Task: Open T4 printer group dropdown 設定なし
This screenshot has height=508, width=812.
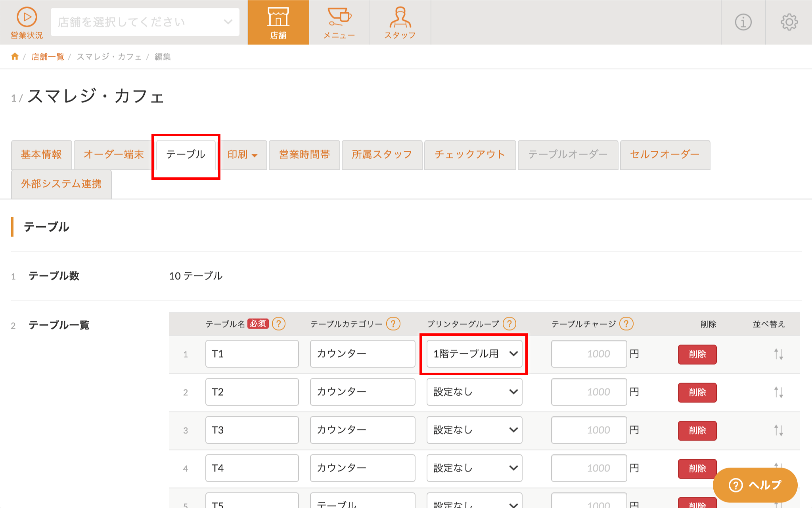Action: tap(474, 468)
